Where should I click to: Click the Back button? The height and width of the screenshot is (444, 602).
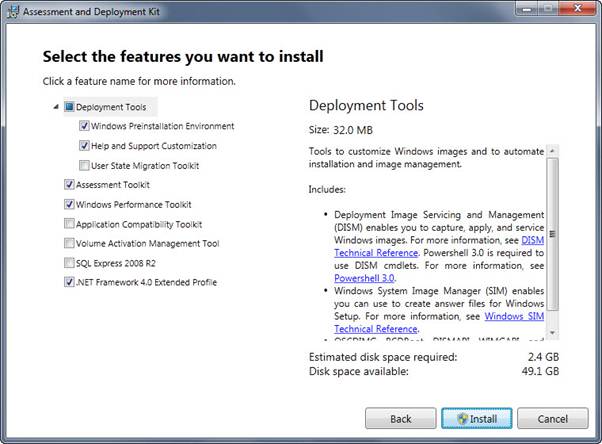400,418
